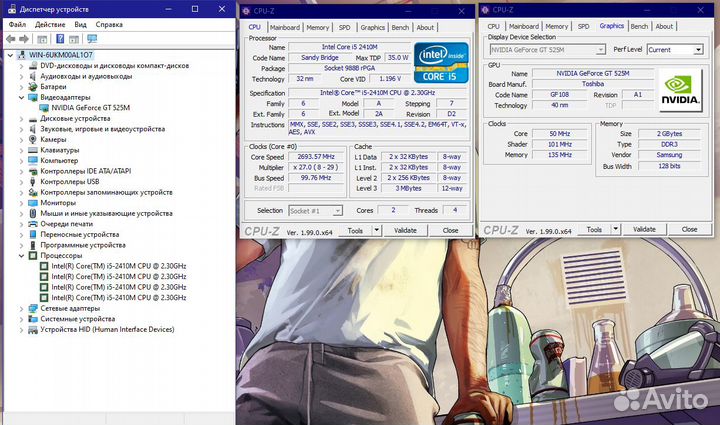Screen dimensions: 720x425
Task: Open Tools dropdown arrow in CPU-Z Graphics window
Action: [x=615, y=229]
